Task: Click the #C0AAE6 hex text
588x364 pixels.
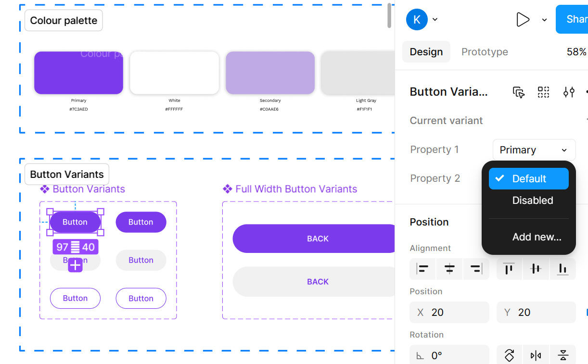Action: point(270,109)
